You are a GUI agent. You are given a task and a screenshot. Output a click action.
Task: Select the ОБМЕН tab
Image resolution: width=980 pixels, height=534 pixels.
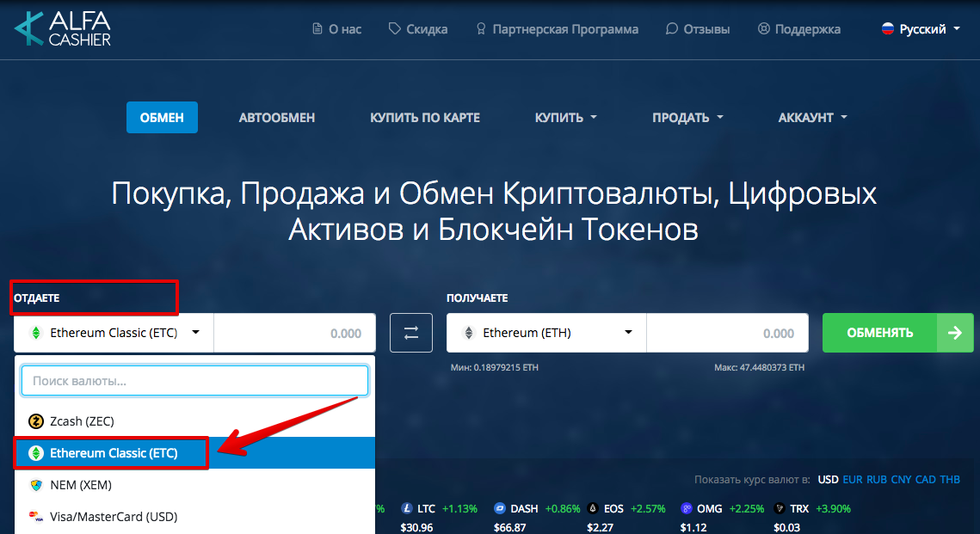(162, 118)
